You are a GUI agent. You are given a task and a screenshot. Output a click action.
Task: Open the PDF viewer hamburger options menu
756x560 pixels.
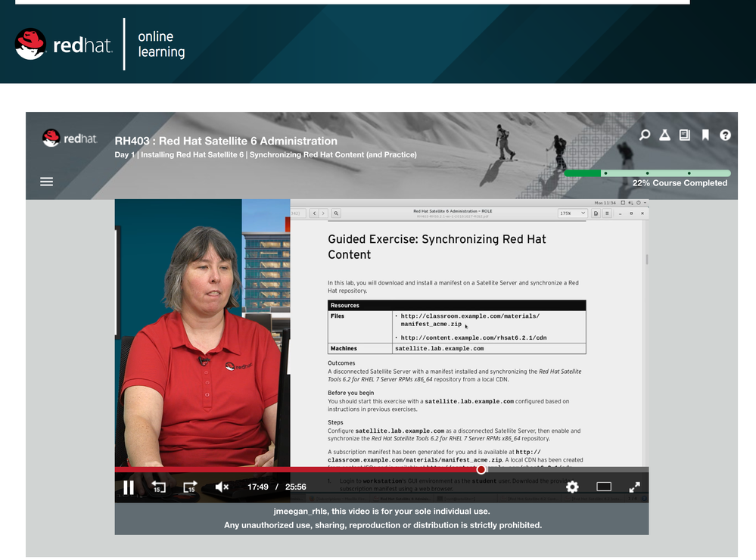608,214
